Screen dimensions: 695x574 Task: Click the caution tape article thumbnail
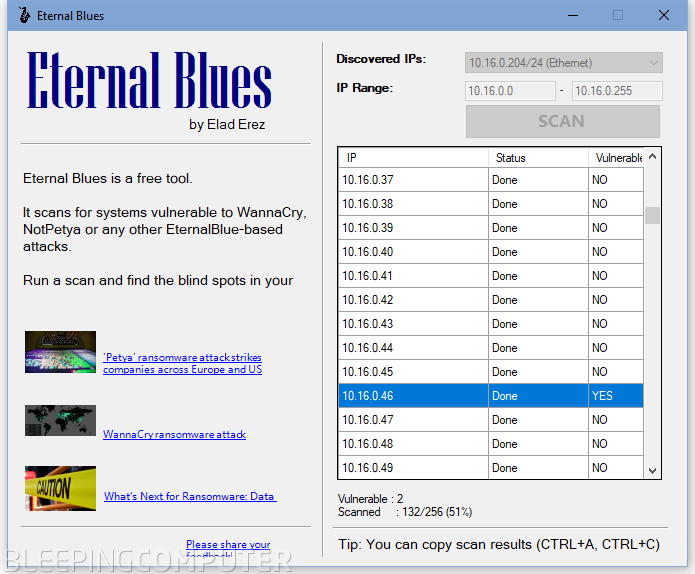coord(60,488)
